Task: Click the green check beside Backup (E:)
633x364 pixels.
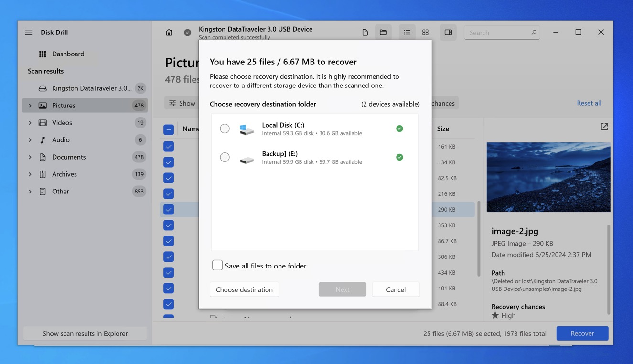Action: 399,157
